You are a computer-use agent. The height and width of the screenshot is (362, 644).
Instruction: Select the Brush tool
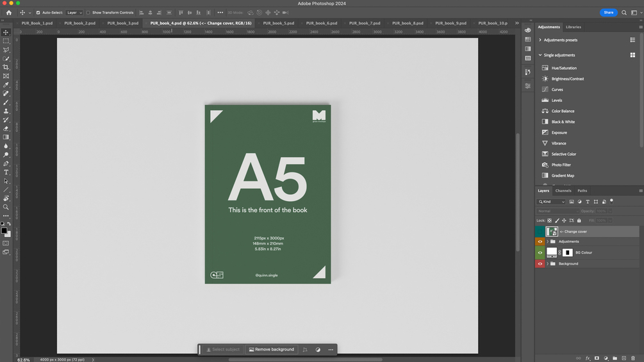point(6,103)
